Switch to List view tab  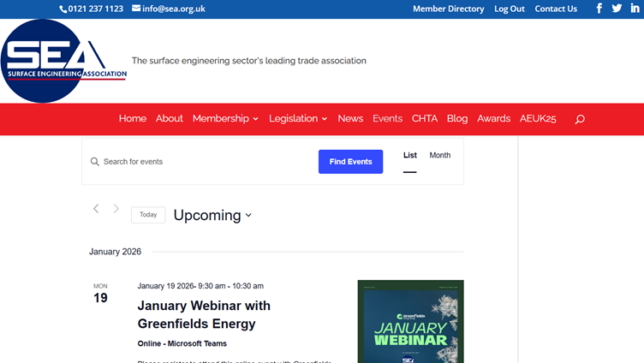pos(410,155)
